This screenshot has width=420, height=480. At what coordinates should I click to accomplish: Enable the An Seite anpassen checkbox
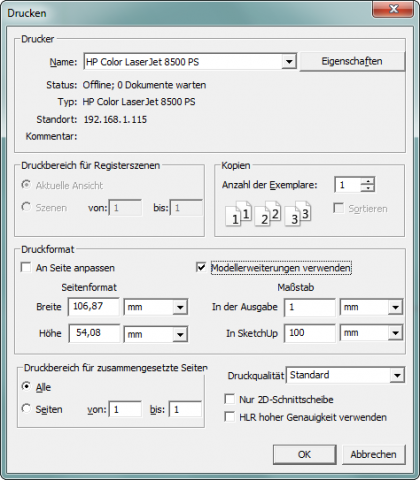[26, 267]
